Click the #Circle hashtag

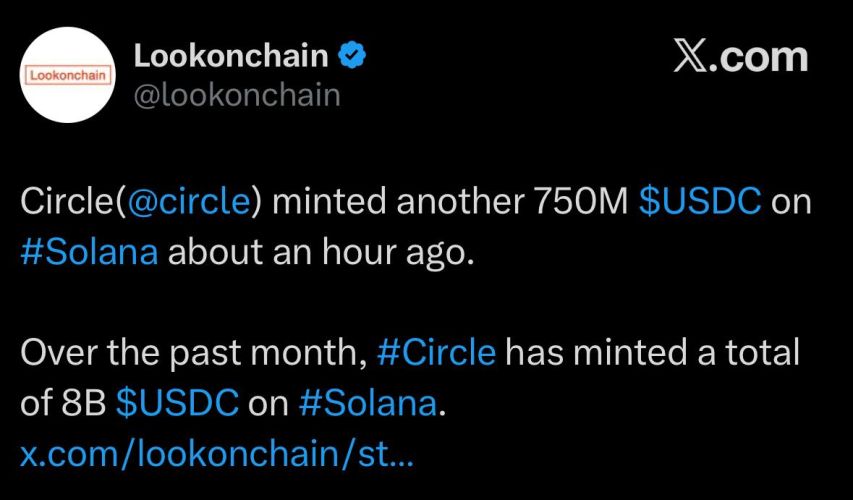pos(436,353)
